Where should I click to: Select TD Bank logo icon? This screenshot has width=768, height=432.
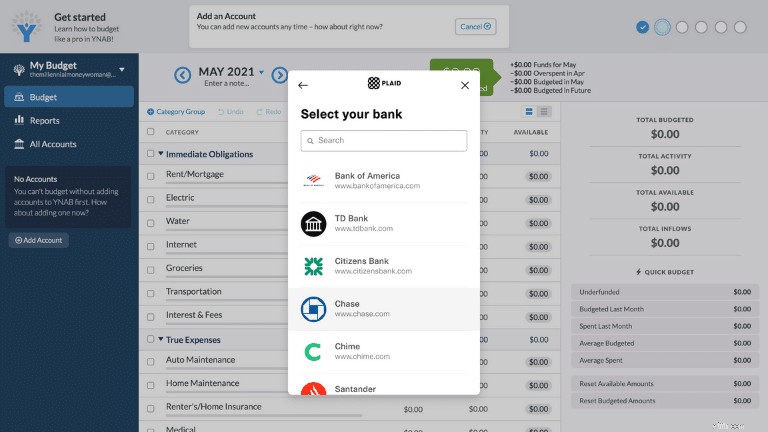click(313, 224)
